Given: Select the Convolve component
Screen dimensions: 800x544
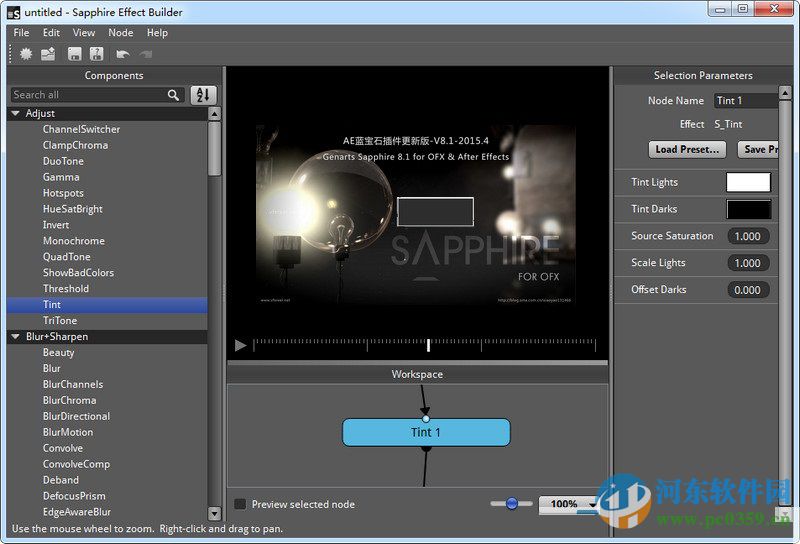Looking at the screenshot, I should click(x=63, y=448).
